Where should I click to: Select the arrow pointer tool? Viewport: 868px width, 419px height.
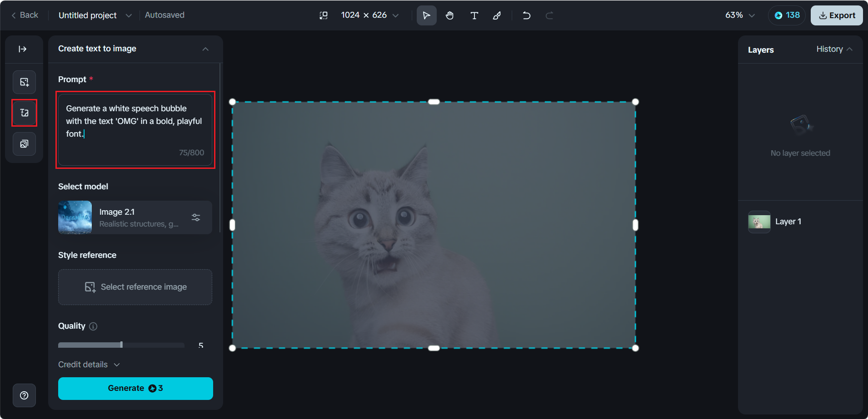[426, 15]
